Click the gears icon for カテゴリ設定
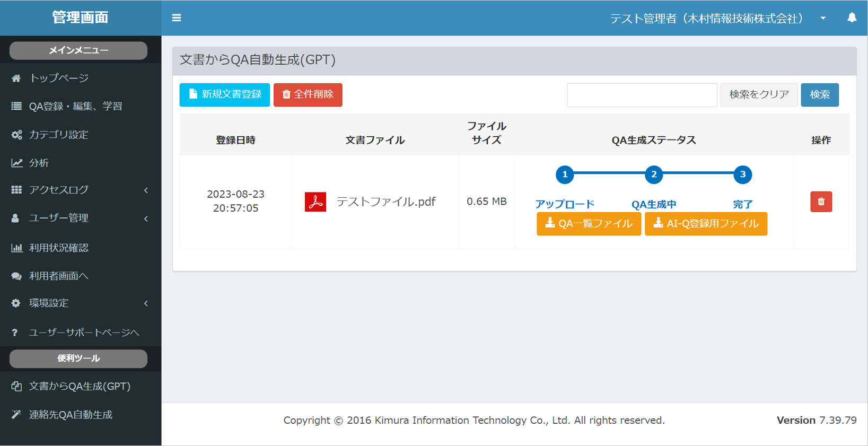This screenshot has width=868, height=446. point(17,135)
